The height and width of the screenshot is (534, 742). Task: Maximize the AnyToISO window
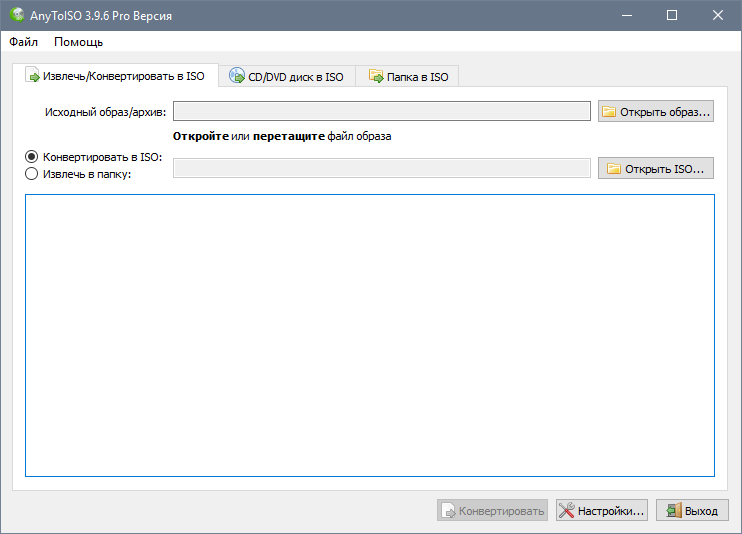point(671,15)
